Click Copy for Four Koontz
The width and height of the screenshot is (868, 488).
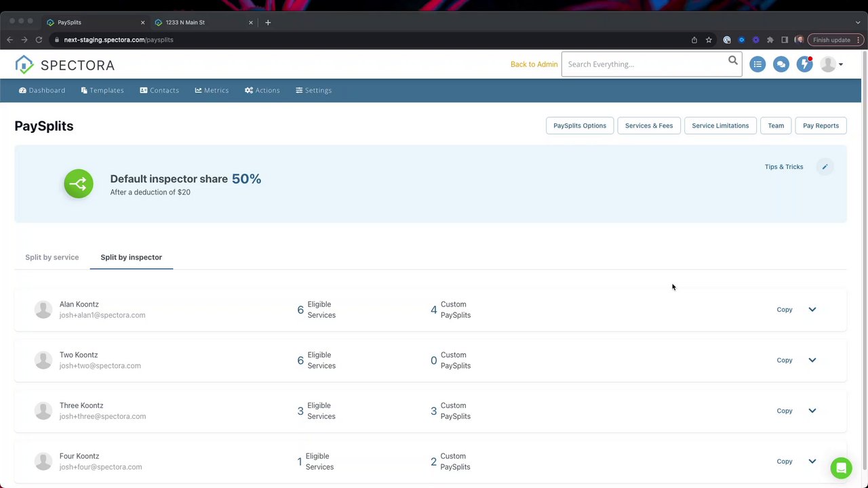pyautogui.click(x=785, y=462)
